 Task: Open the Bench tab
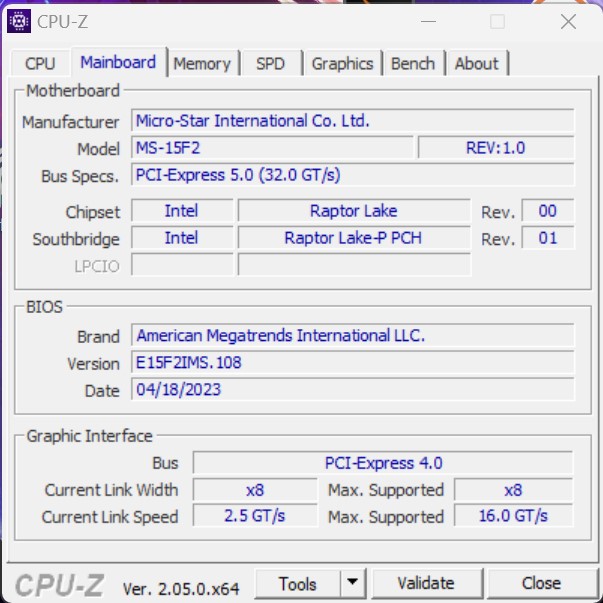(413, 64)
